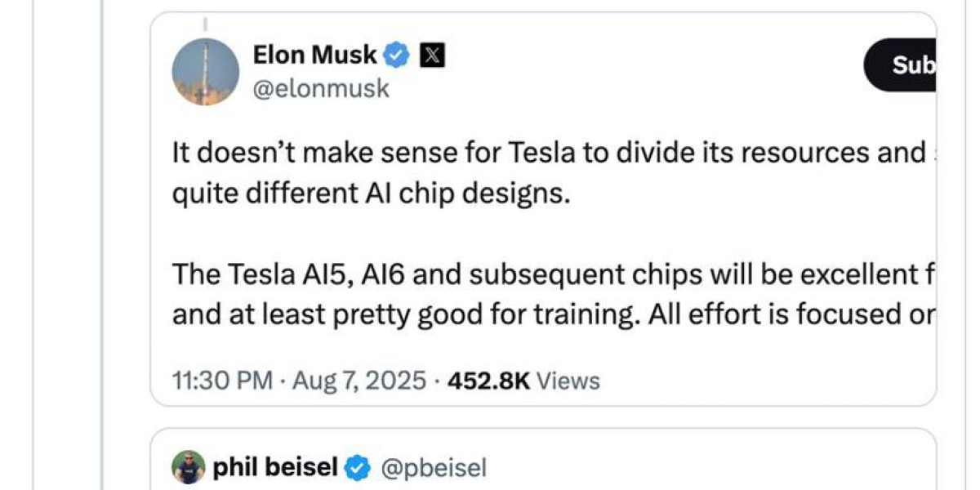The height and width of the screenshot is (490, 980).
Task: Open phil beisel's profile picture
Action: click(x=189, y=467)
